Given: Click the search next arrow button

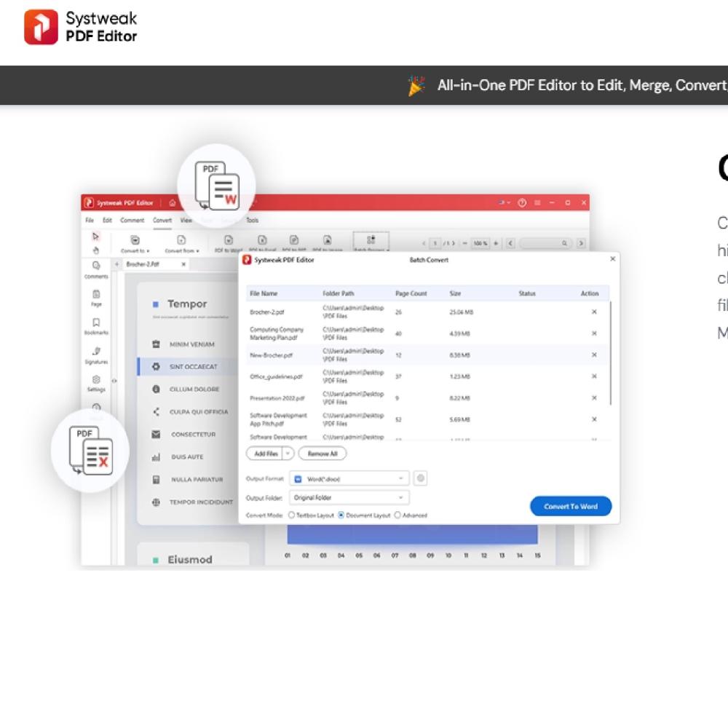Looking at the screenshot, I should click(x=581, y=243).
